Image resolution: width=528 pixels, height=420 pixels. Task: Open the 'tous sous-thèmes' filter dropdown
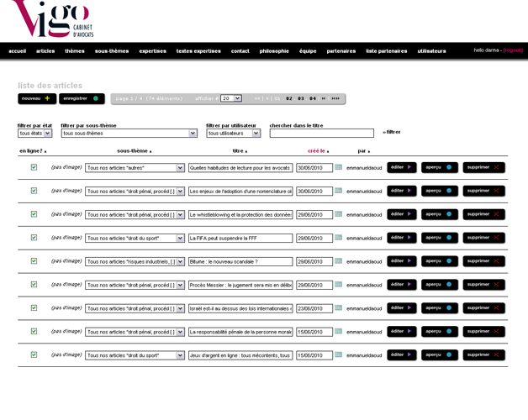click(129, 134)
